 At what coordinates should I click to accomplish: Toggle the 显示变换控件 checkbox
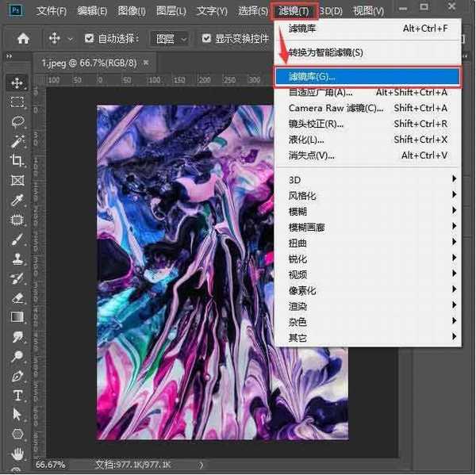[207, 38]
